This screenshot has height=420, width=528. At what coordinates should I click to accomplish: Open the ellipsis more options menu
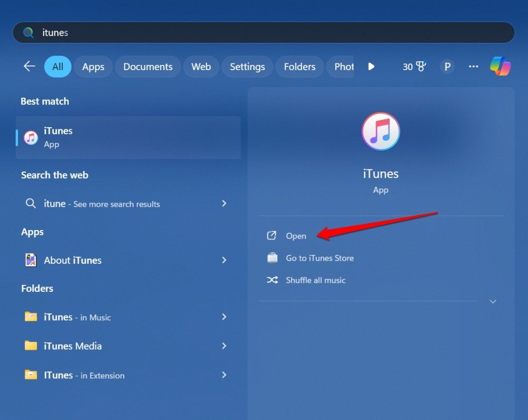point(474,66)
